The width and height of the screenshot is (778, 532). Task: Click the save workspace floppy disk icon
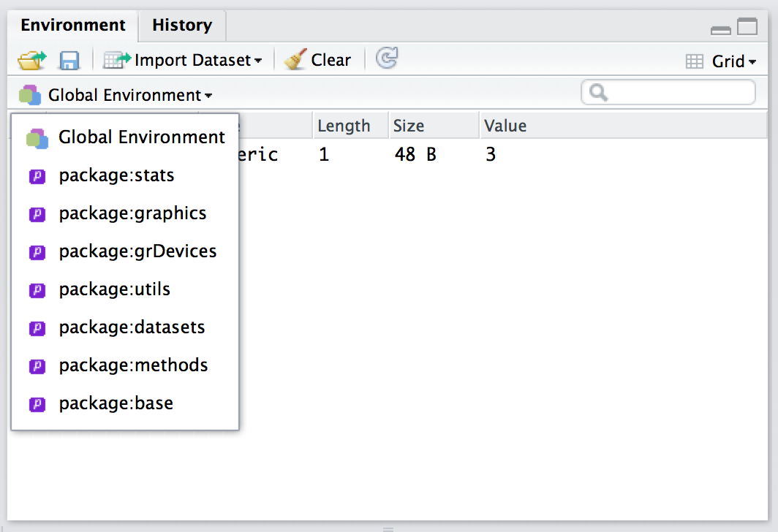(x=69, y=60)
